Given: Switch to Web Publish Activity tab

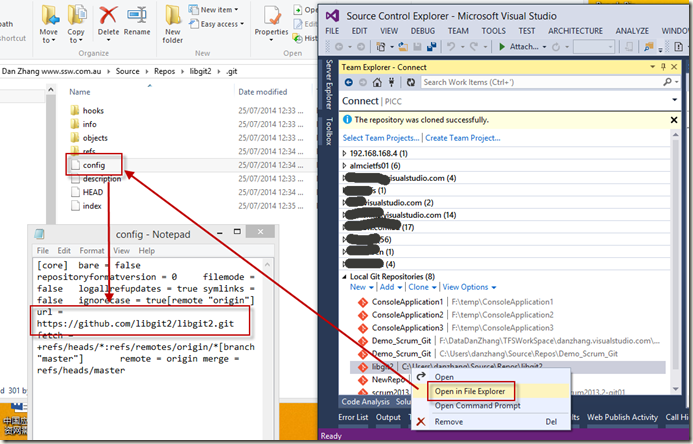Looking at the screenshot, I should point(622,417).
